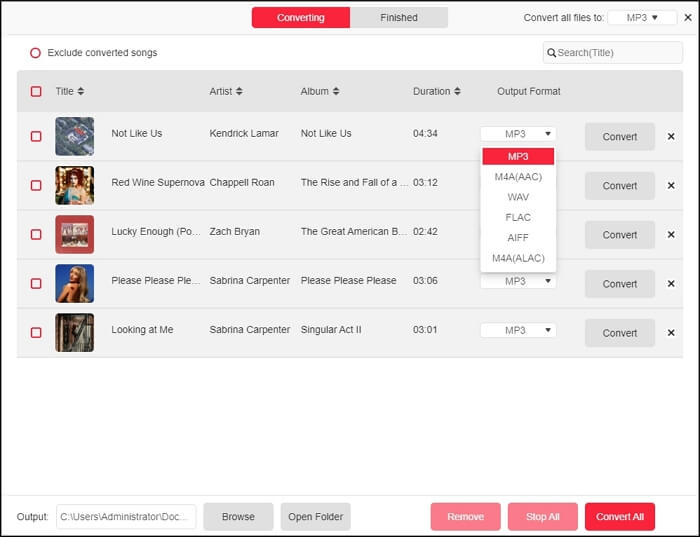Choose AIFF in format list

click(518, 238)
